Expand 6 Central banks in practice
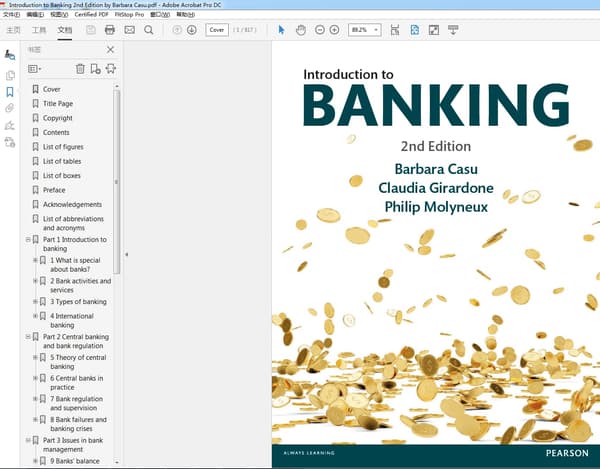The image size is (600, 469). tap(35, 378)
